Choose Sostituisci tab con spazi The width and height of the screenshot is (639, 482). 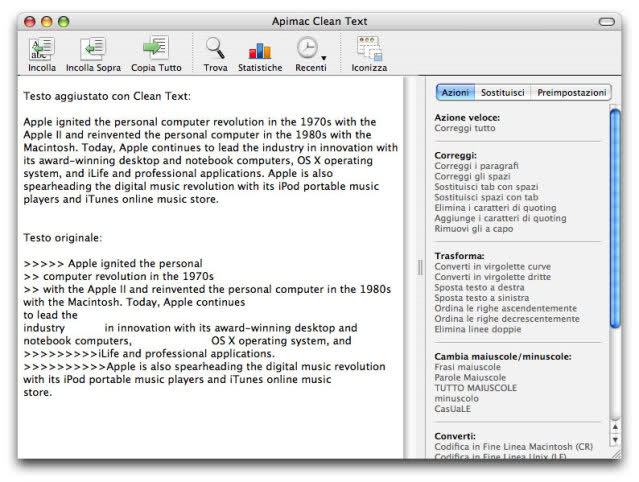pyautogui.click(x=486, y=187)
